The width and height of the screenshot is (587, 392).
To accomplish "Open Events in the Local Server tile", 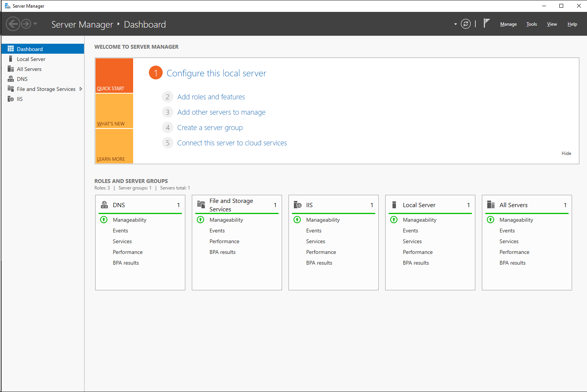I will pyautogui.click(x=411, y=231).
